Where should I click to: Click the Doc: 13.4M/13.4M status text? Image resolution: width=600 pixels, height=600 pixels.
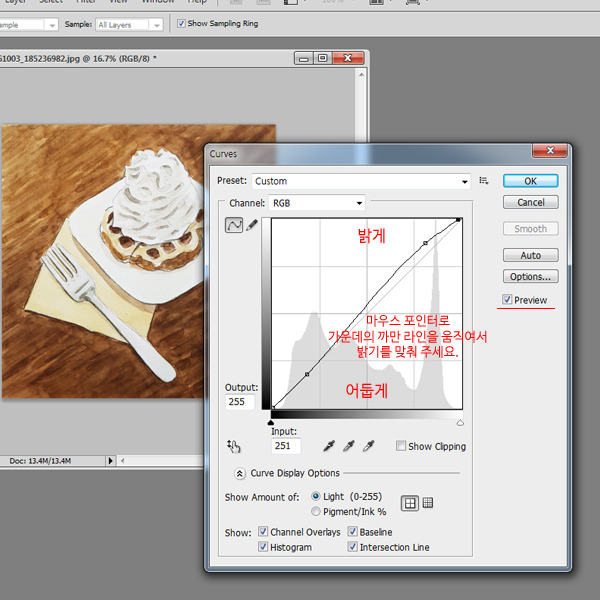point(40,461)
